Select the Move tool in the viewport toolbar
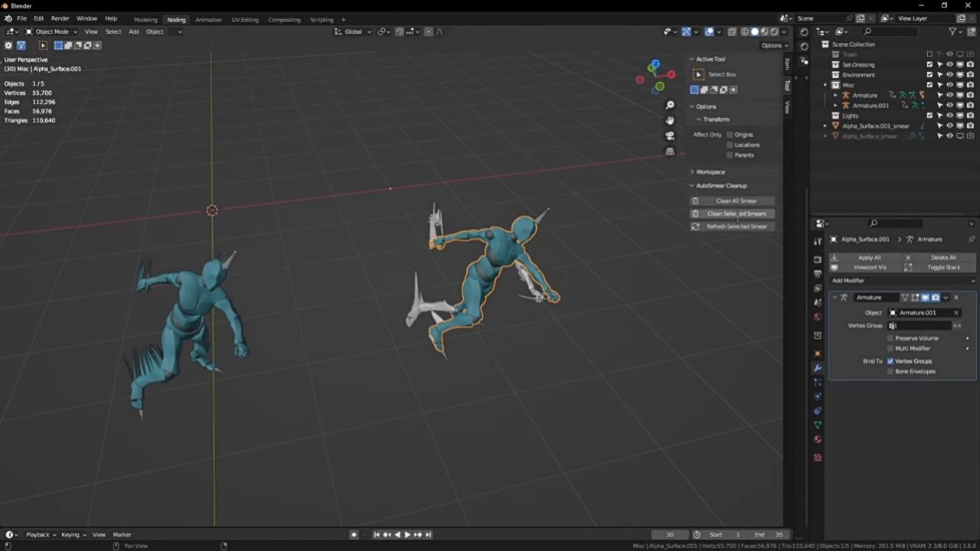The image size is (980, 551). (699, 74)
